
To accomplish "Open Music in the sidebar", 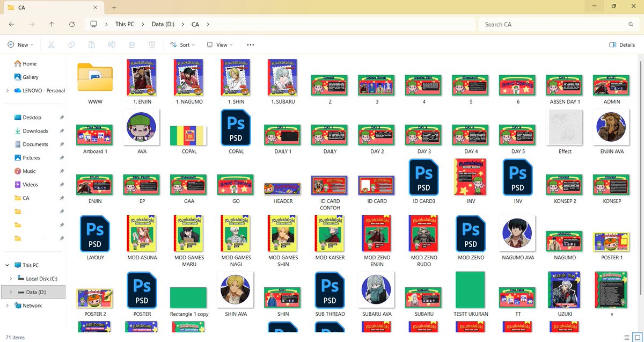I will point(25,171).
